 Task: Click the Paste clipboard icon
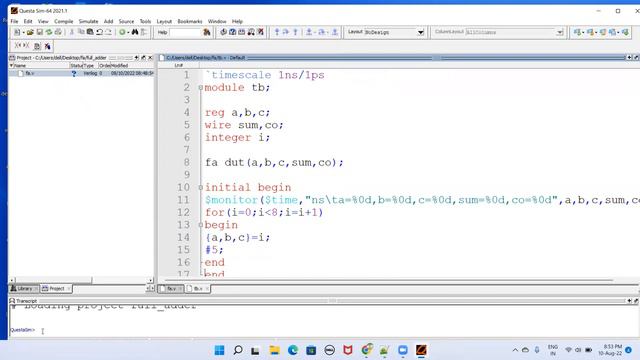90,32
